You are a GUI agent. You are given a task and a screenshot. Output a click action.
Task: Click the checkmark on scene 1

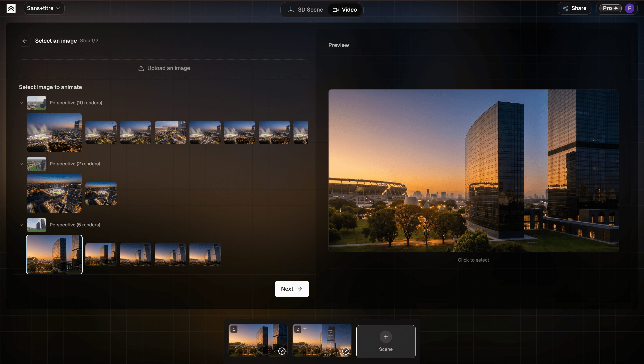coord(282,351)
